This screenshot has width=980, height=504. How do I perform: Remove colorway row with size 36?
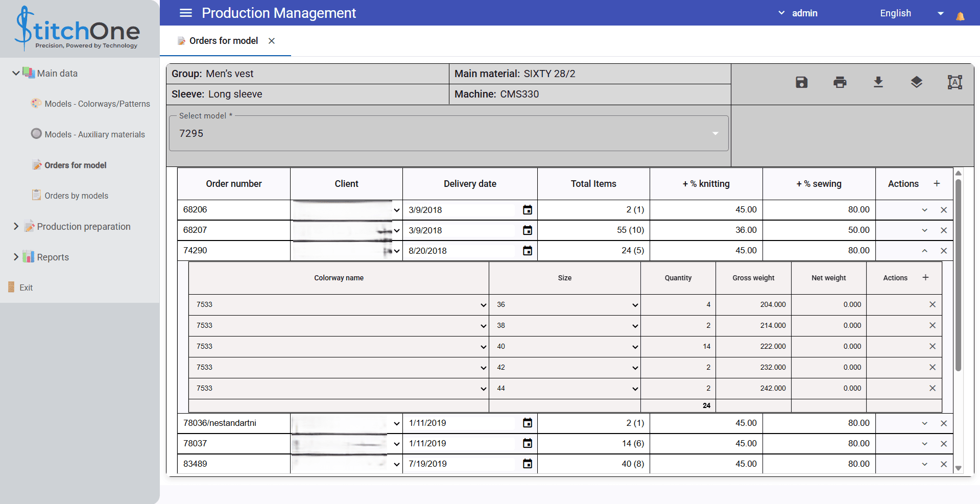pos(933,304)
